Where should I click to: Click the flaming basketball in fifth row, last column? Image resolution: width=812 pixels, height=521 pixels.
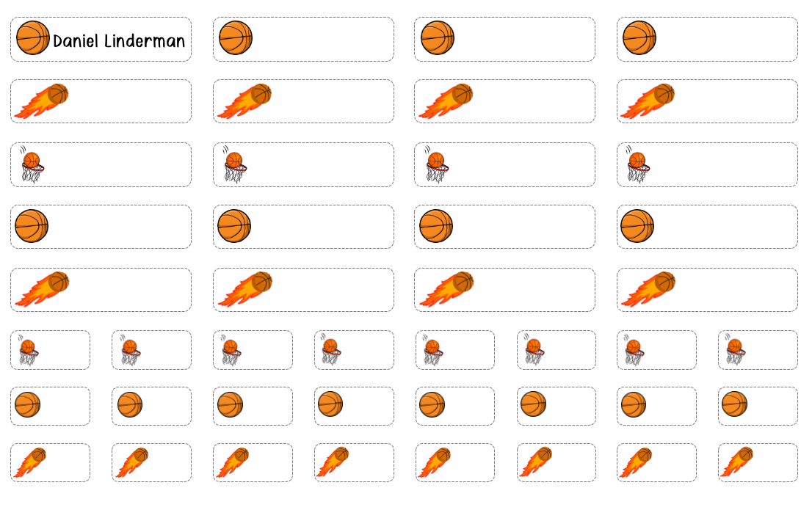[x=649, y=289]
